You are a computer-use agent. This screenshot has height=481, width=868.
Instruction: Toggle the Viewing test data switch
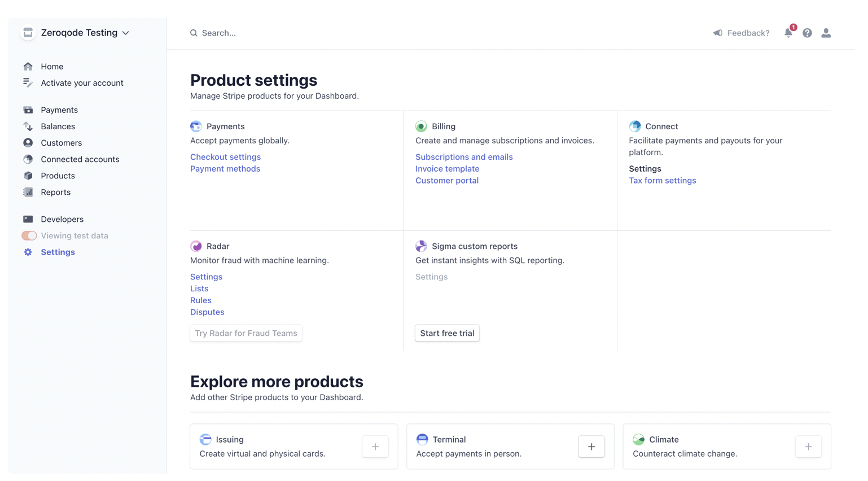[29, 235]
